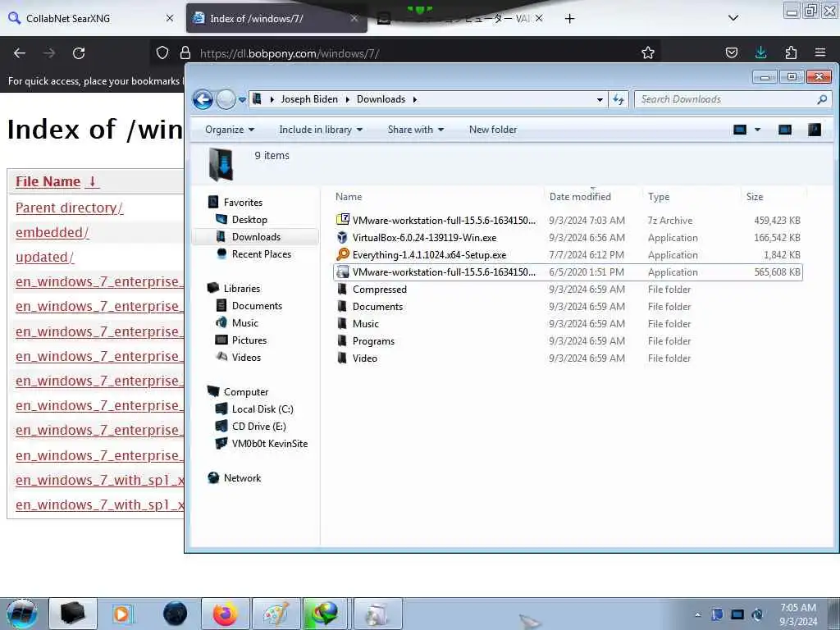This screenshot has width=840, height=630.
Task: Click the Explorer forward navigation arrow
Action: pos(226,99)
